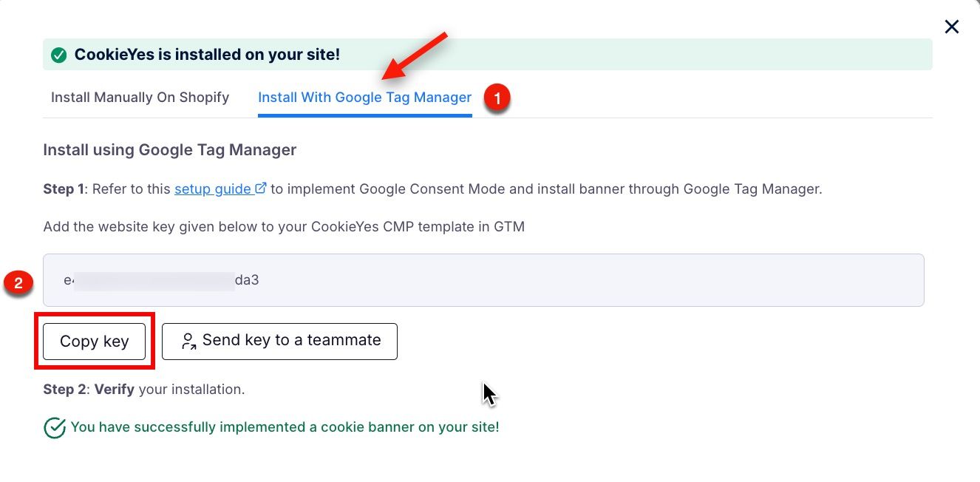Click the external-link icon beside setup guide
Screen dimensions: 980x482
260,189
